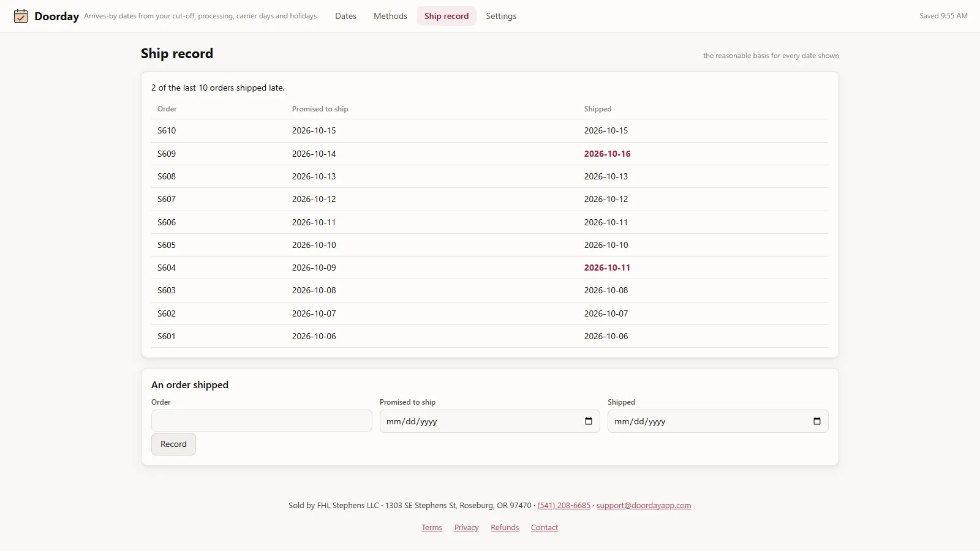The height and width of the screenshot is (551, 980).
Task: Open the Contact footer link
Action: (545, 528)
